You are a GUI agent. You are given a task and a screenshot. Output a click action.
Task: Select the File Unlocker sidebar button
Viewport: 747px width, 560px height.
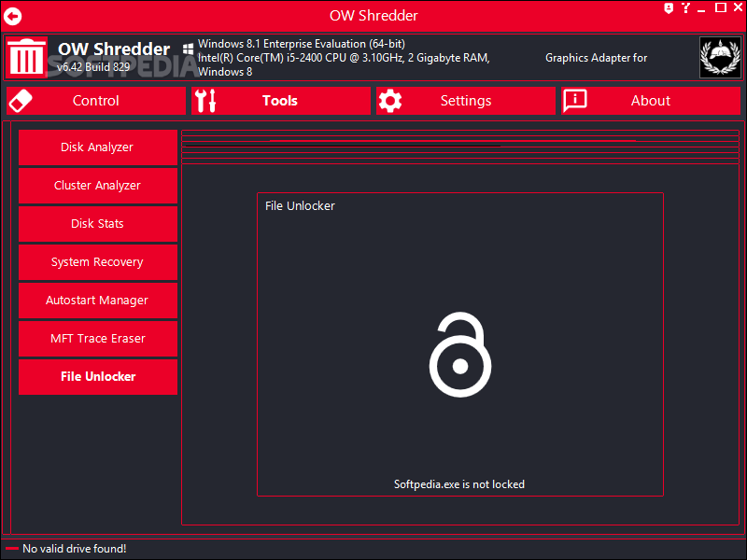click(x=98, y=377)
